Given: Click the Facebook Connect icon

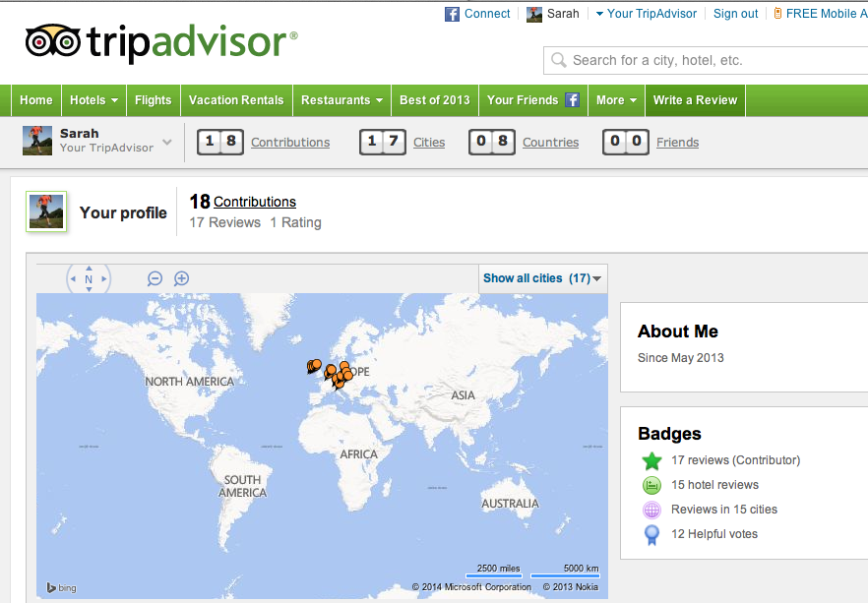Looking at the screenshot, I should click(x=453, y=14).
